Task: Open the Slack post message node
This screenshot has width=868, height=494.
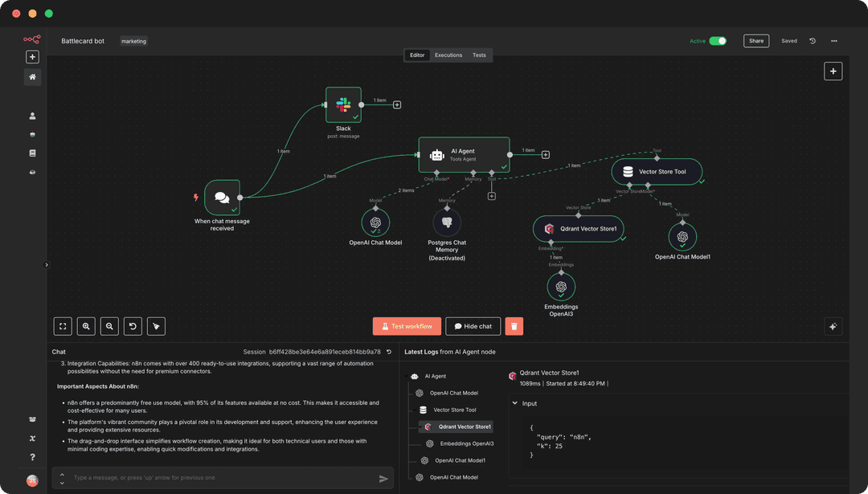Action: coord(343,104)
